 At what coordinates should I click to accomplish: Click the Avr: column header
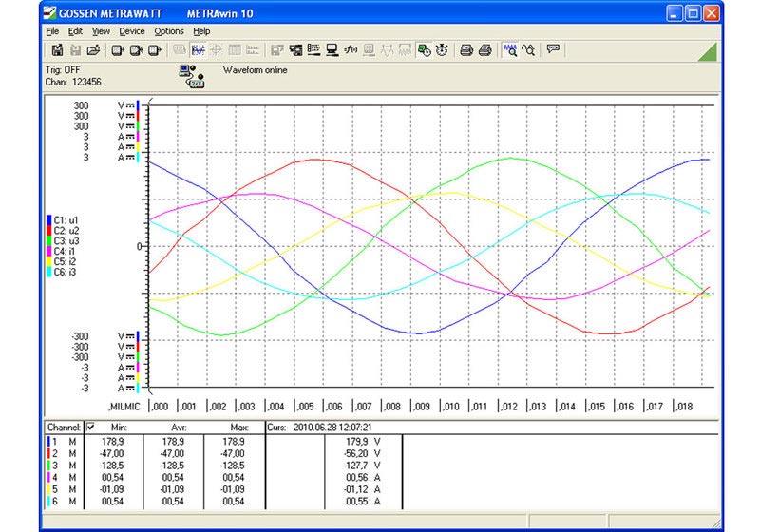point(179,427)
